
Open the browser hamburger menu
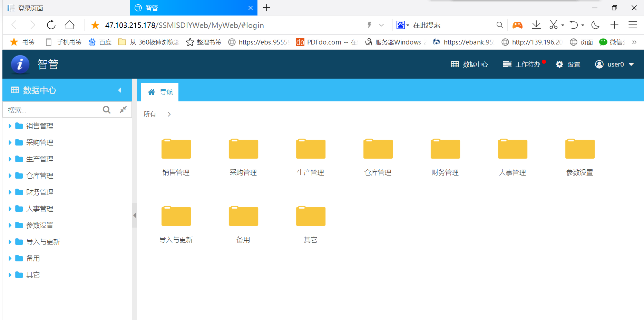click(x=633, y=25)
